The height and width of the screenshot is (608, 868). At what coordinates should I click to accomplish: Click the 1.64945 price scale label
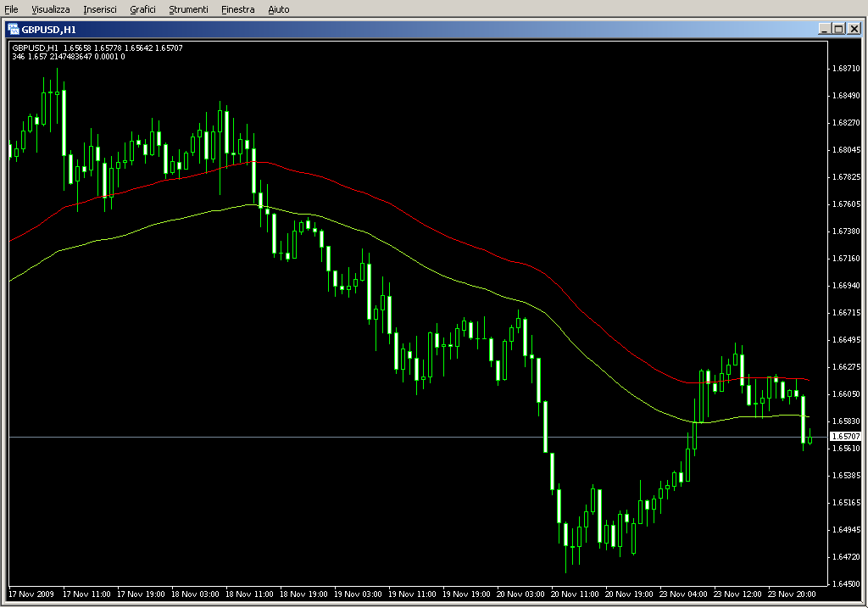coord(847,530)
